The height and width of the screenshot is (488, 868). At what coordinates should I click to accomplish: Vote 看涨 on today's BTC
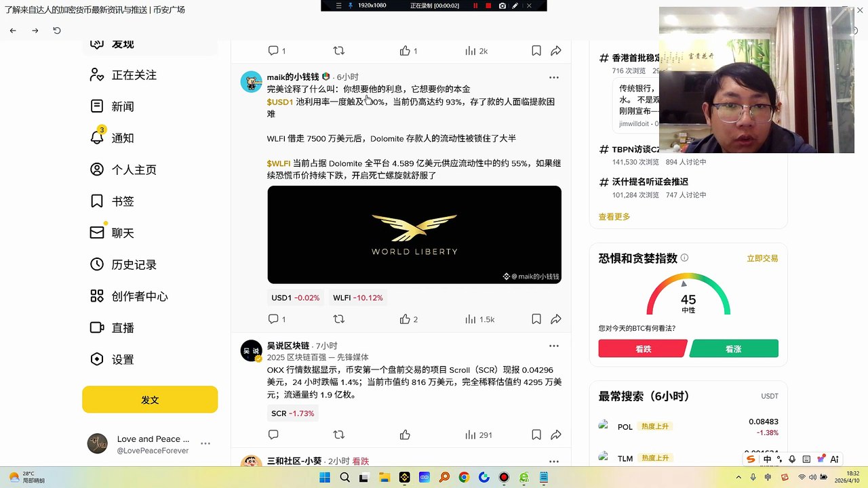point(734,349)
